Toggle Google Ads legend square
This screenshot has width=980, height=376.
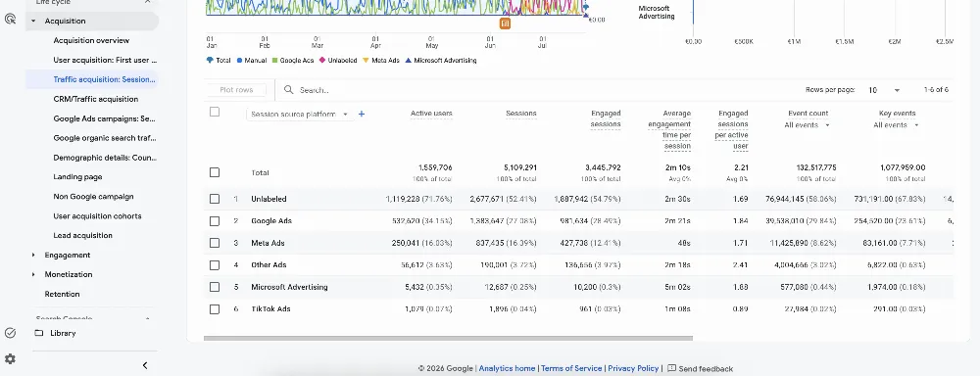coord(274,61)
